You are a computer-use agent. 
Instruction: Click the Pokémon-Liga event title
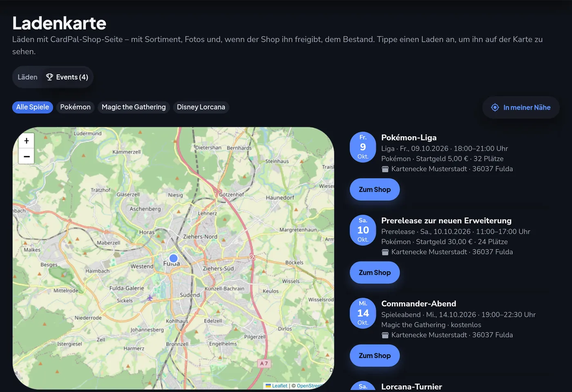[409, 138]
